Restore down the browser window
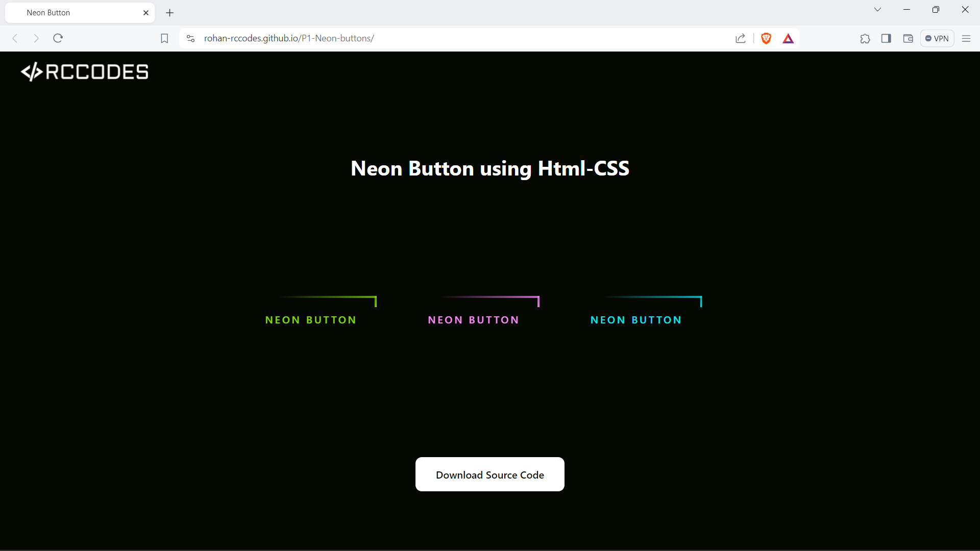980x551 pixels. (936, 10)
